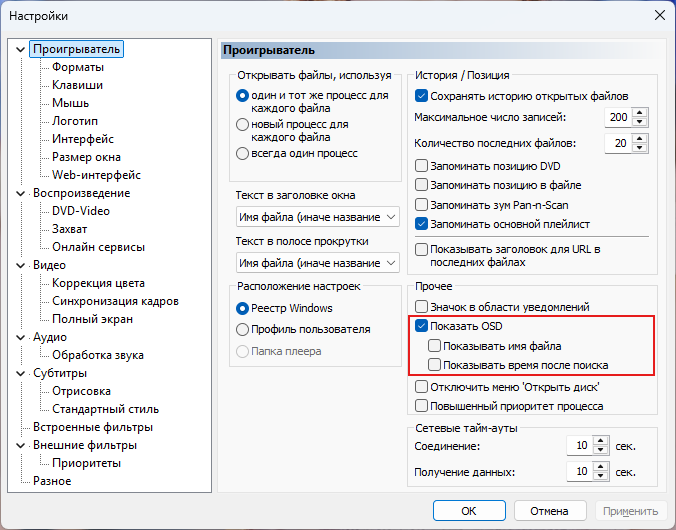Open the Размер окна settings page
The image size is (676, 530).
pyautogui.click(x=86, y=157)
